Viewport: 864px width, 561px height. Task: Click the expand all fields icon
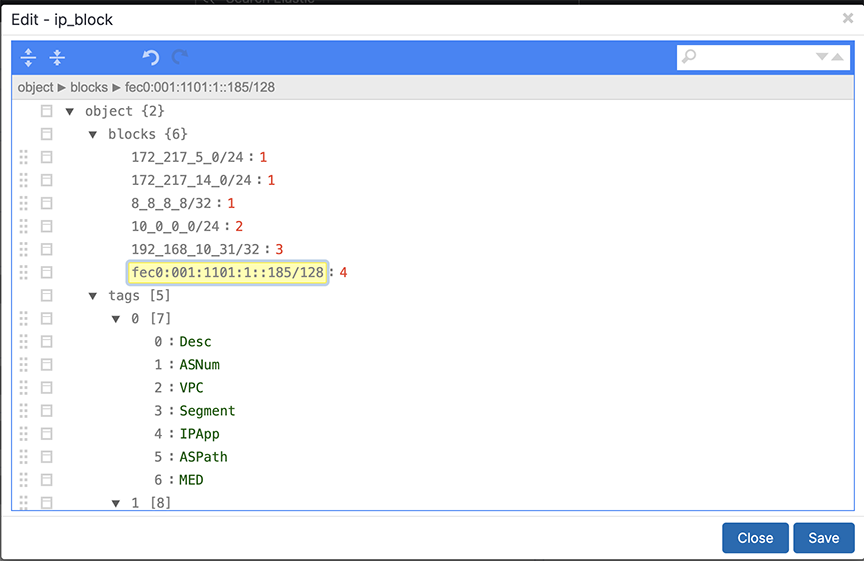tap(28, 57)
